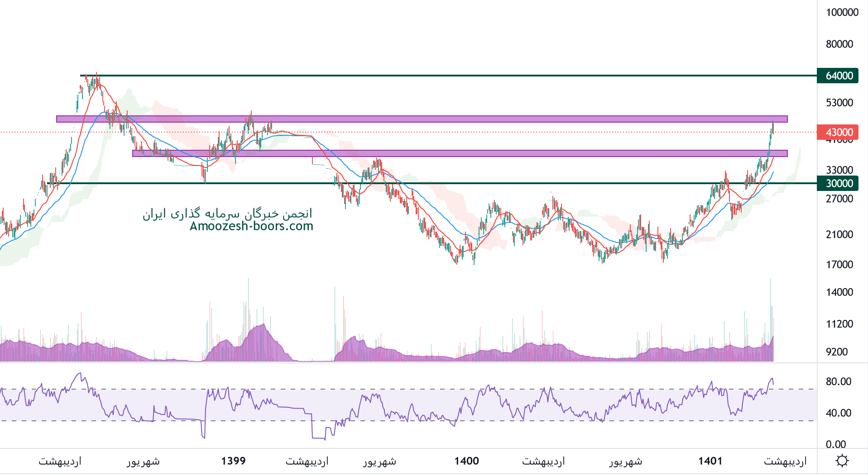Image resolution: width=868 pixels, height=476 pixels.
Task: Click the 17000 price axis label
Action: click(839, 264)
